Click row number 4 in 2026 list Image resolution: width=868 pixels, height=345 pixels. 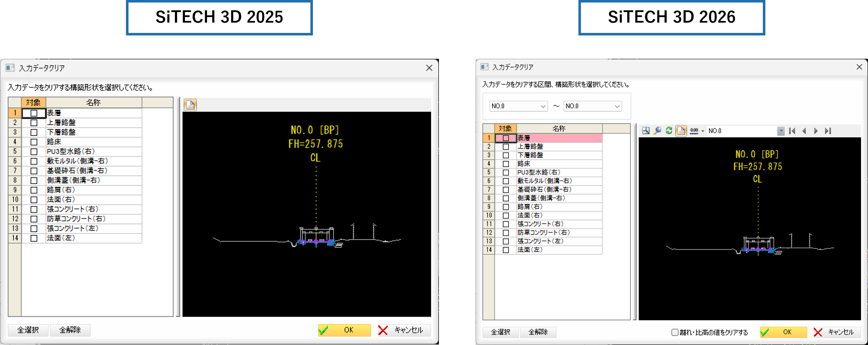tap(489, 164)
